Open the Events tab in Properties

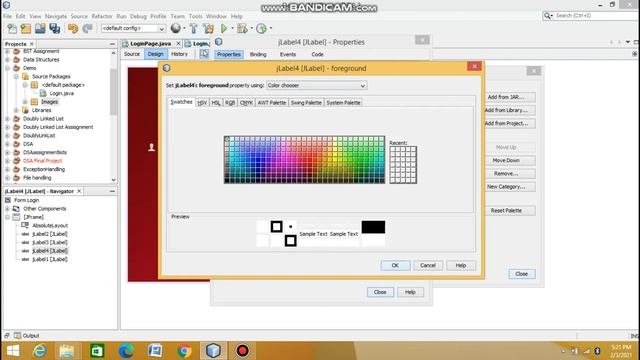pyautogui.click(x=288, y=54)
